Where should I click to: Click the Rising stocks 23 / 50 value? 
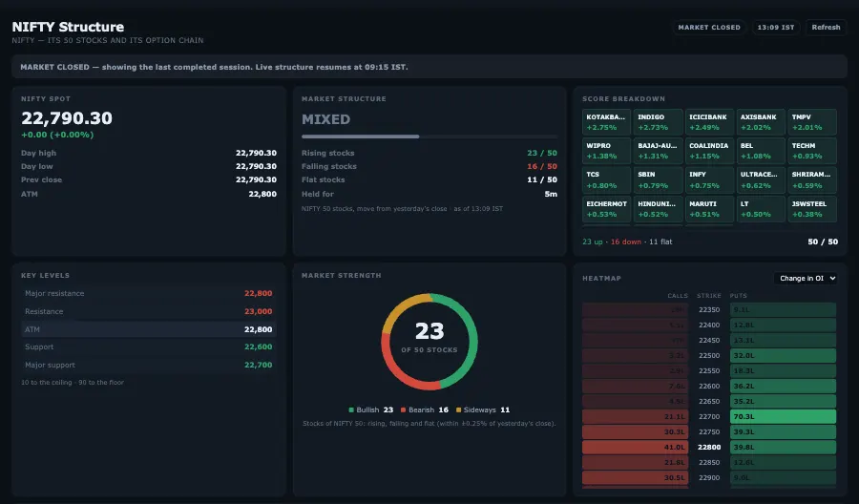(542, 153)
